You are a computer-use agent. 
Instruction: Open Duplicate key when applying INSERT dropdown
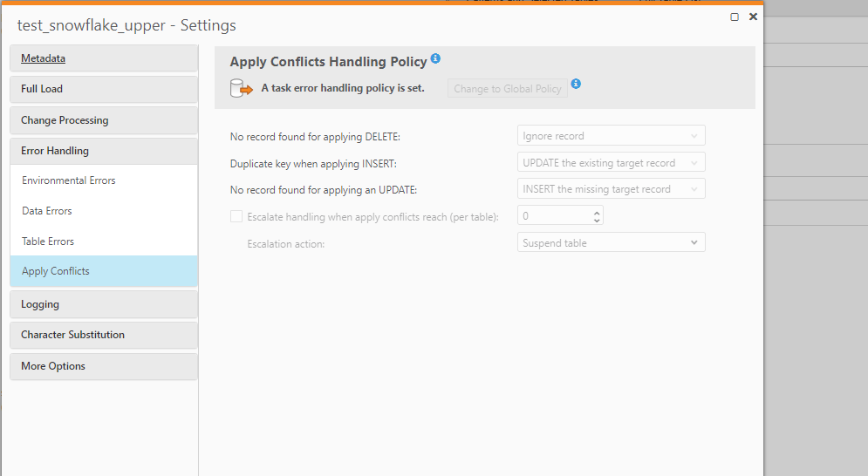(x=611, y=163)
